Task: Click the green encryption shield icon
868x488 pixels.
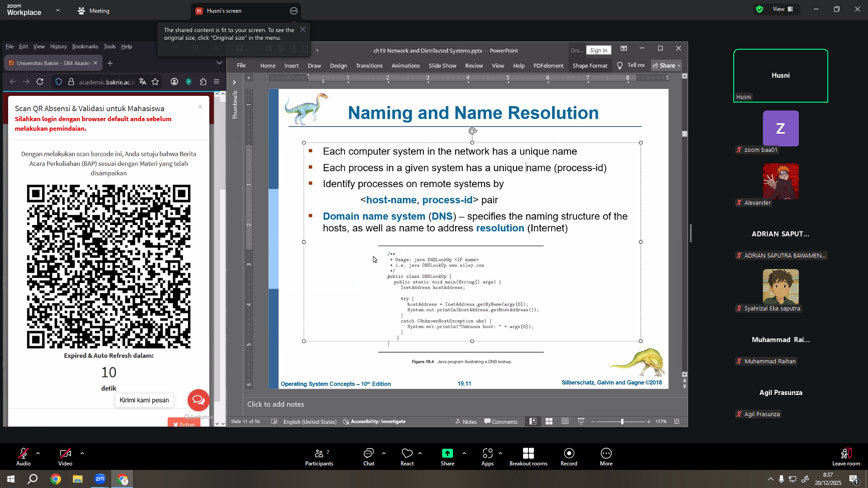Action: coord(759,9)
